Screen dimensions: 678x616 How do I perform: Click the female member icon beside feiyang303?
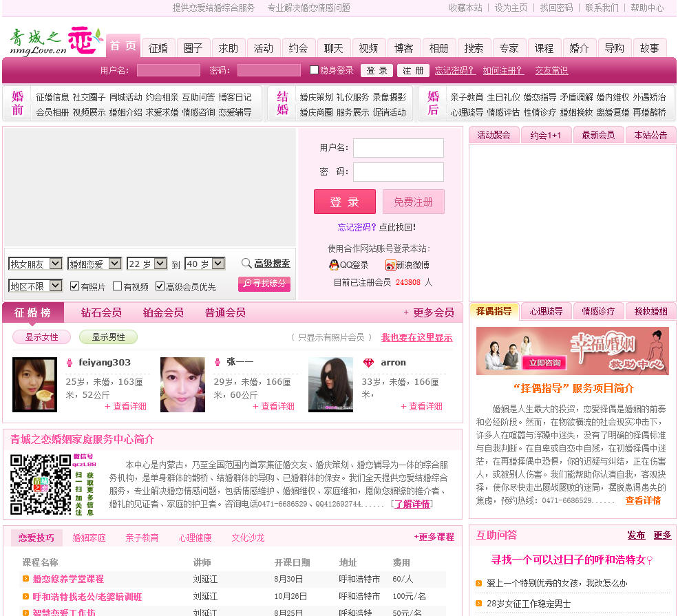coord(70,362)
